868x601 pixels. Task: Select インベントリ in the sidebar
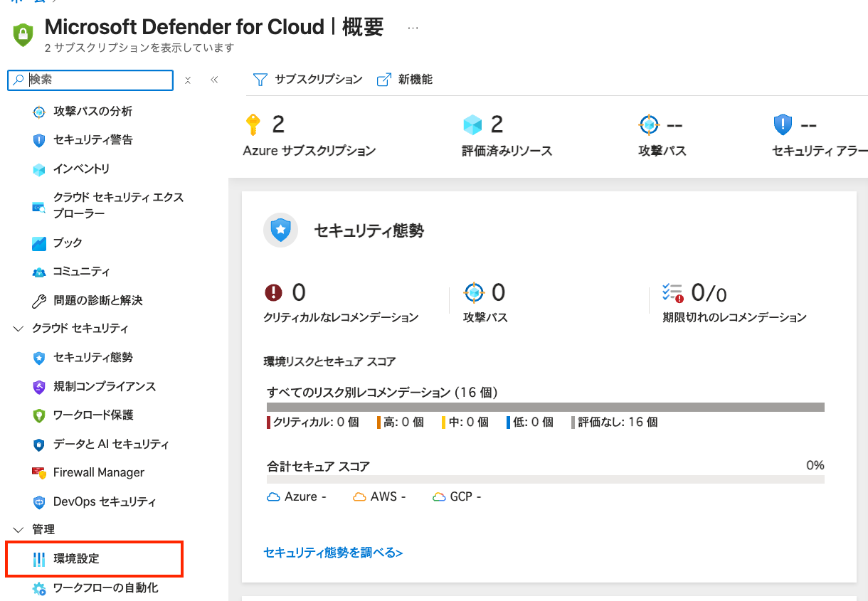(81, 169)
